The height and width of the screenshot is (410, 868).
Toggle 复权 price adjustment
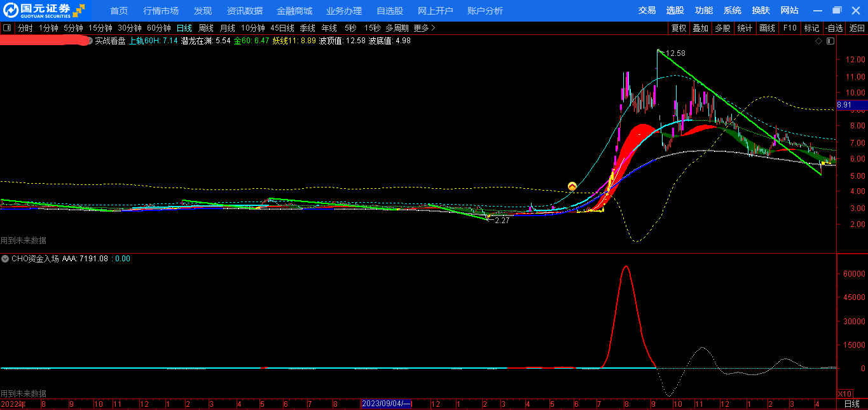[x=679, y=28]
